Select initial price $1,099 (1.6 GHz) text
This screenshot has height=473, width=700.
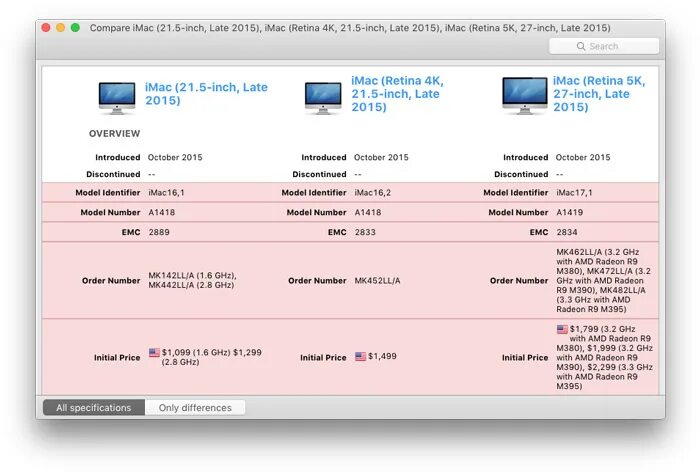click(x=196, y=353)
